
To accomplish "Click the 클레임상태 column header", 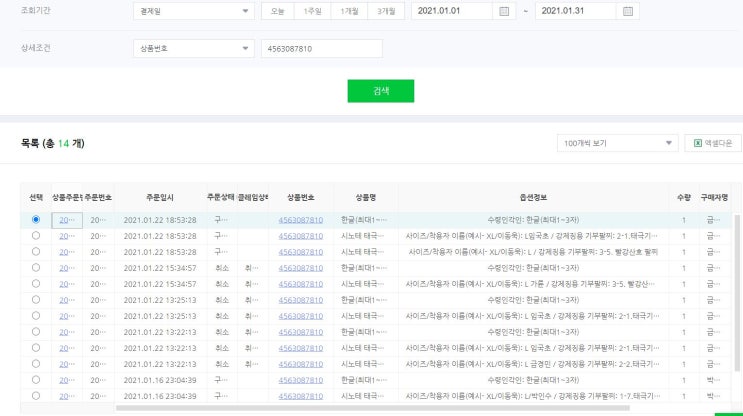I will point(253,198).
